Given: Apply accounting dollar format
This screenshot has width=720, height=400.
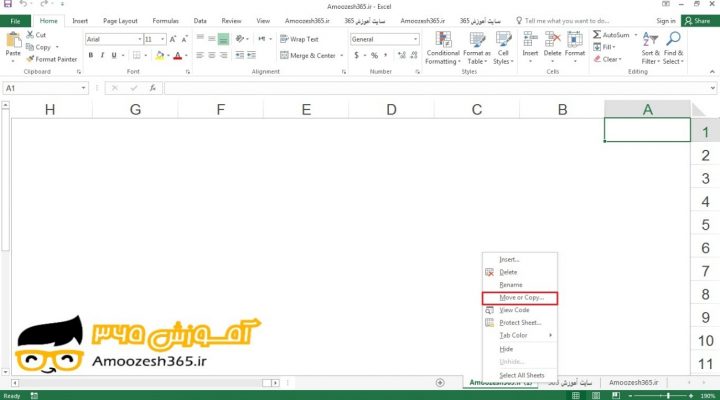Looking at the screenshot, I should (356, 56).
